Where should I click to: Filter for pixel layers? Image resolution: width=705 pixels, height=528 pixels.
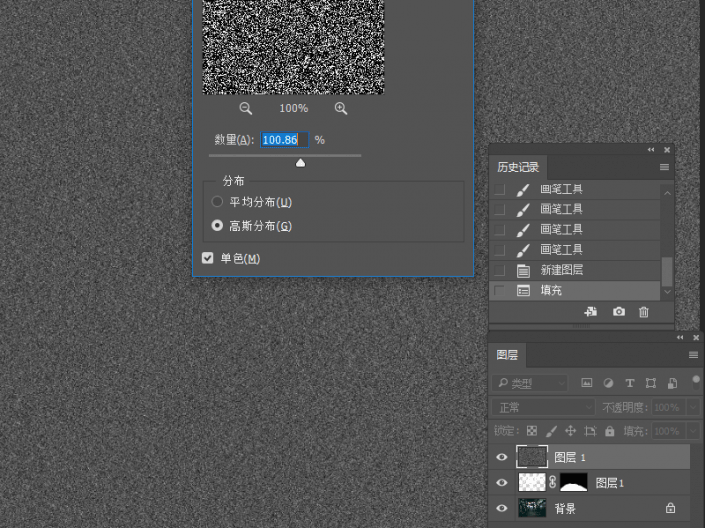coord(587,383)
